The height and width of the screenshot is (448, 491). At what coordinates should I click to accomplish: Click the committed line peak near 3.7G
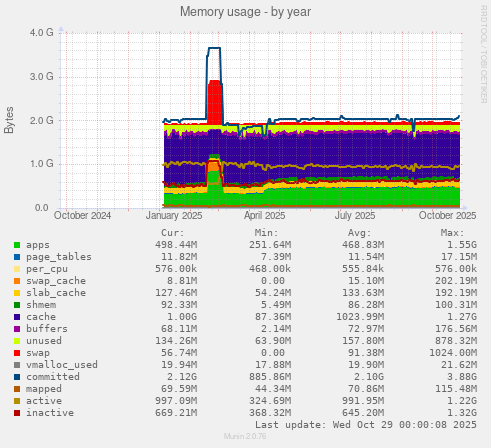(x=214, y=48)
